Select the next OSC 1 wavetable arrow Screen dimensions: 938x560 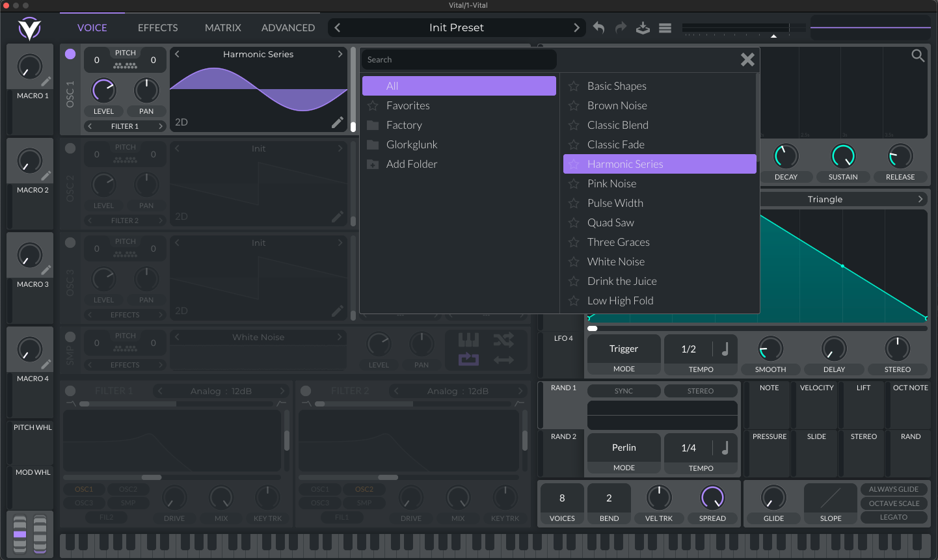click(x=340, y=54)
